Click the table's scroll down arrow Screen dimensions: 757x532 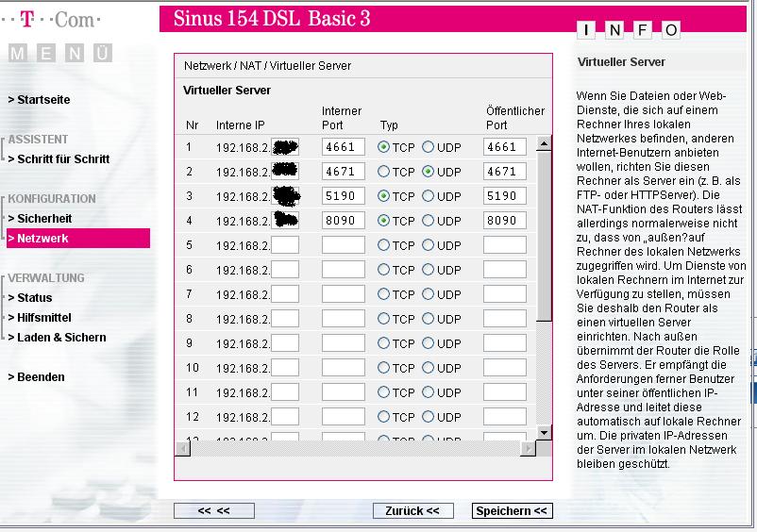click(x=544, y=432)
